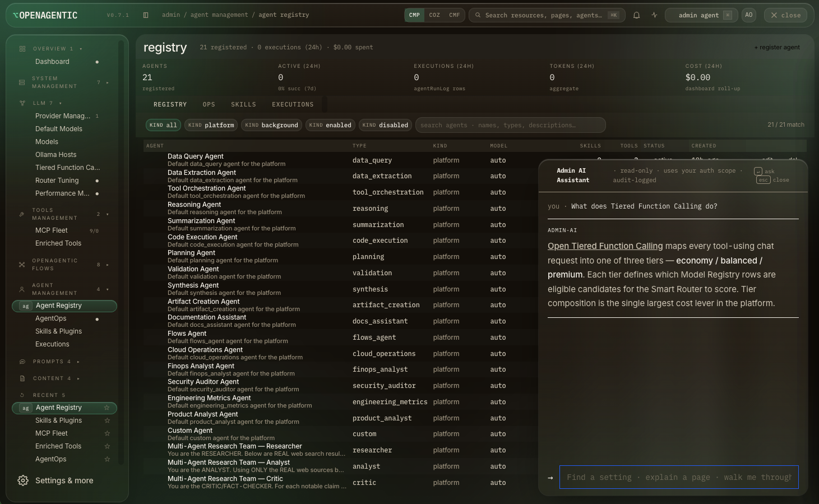Star the recent MCP Fleet entry
819x504 pixels.
tap(107, 433)
